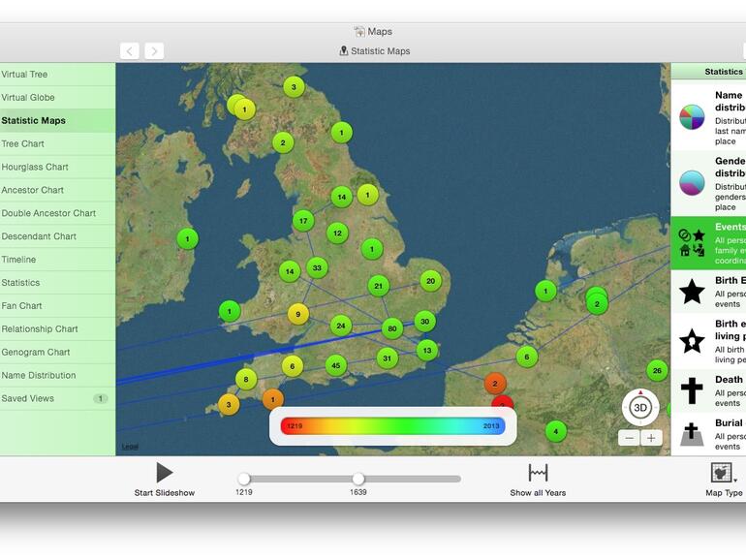746x560 pixels.
Task: Zoom out with the minus button
Action: pyautogui.click(x=629, y=438)
